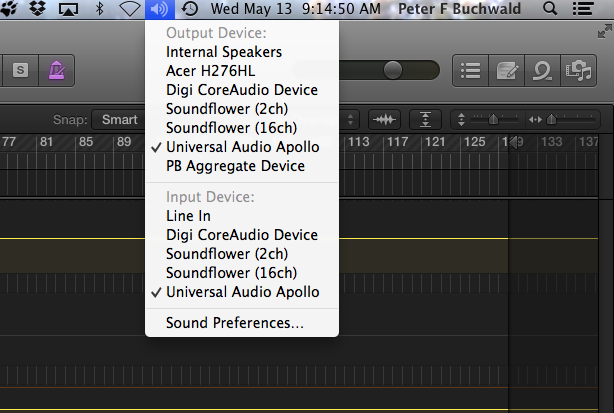Choose Line In as input device
The height and width of the screenshot is (413, 614).
[188, 216]
